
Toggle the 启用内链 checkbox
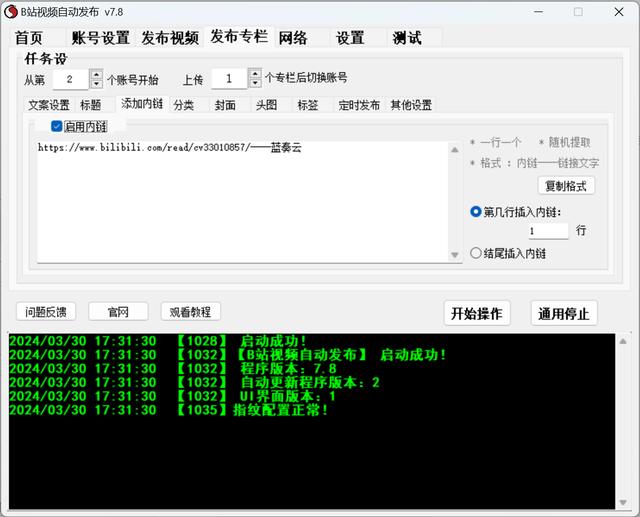tap(56, 126)
